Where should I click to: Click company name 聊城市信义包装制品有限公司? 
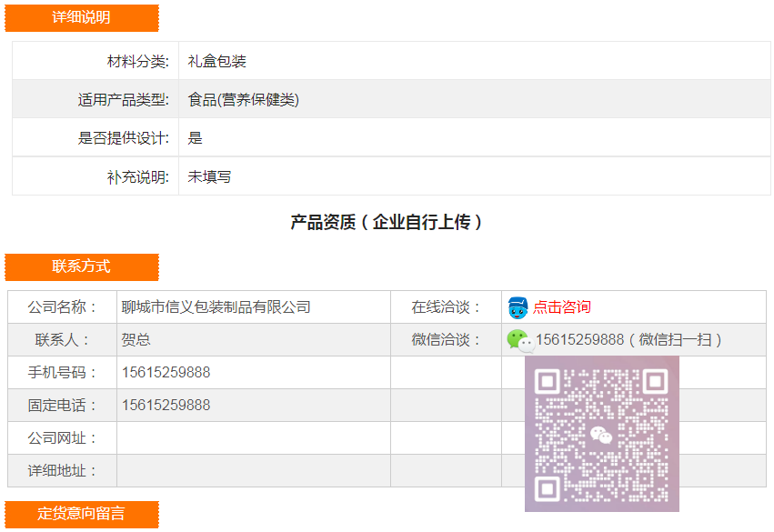[x=216, y=307]
